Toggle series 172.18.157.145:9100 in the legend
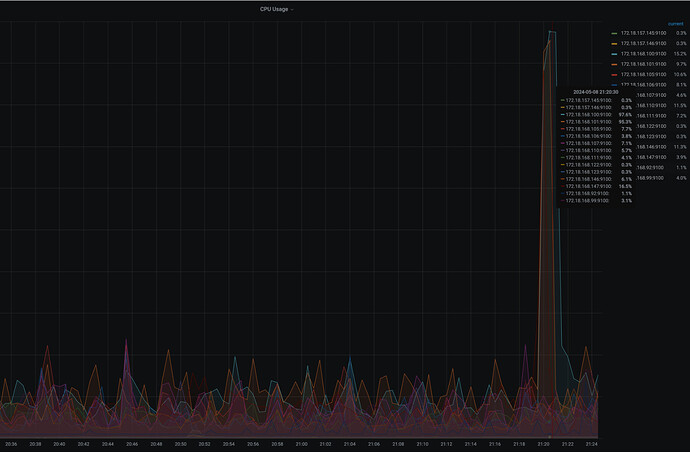Image resolution: width=690 pixels, height=452 pixels. click(x=641, y=33)
